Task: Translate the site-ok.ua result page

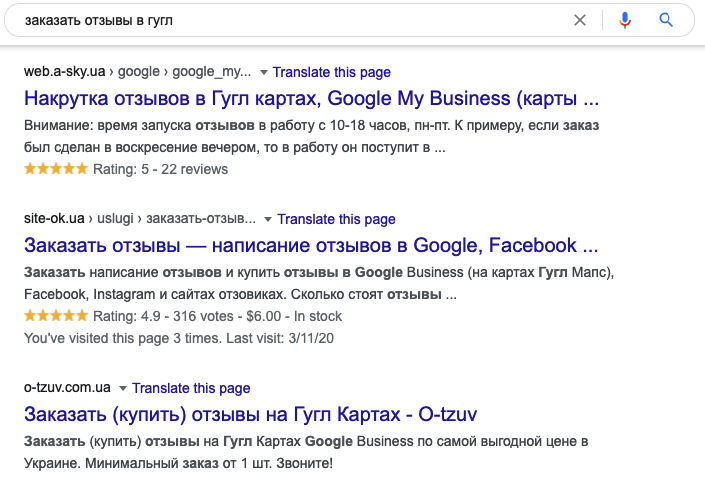Action: pos(336,219)
